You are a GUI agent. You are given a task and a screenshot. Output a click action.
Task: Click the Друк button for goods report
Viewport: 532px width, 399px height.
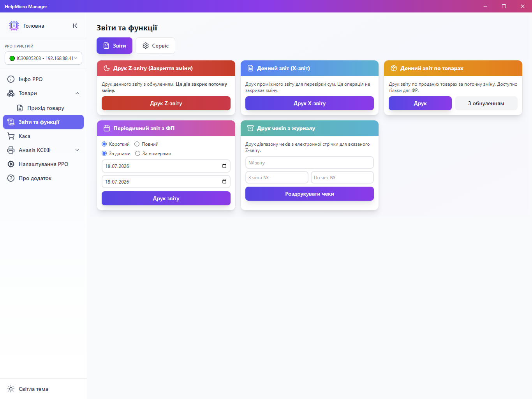tap(420, 103)
